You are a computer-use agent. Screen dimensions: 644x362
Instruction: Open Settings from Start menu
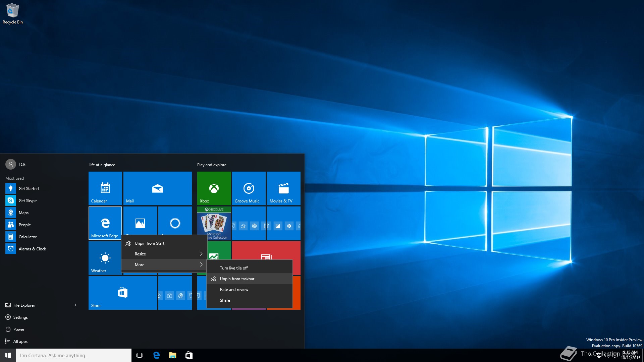(42, 317)
